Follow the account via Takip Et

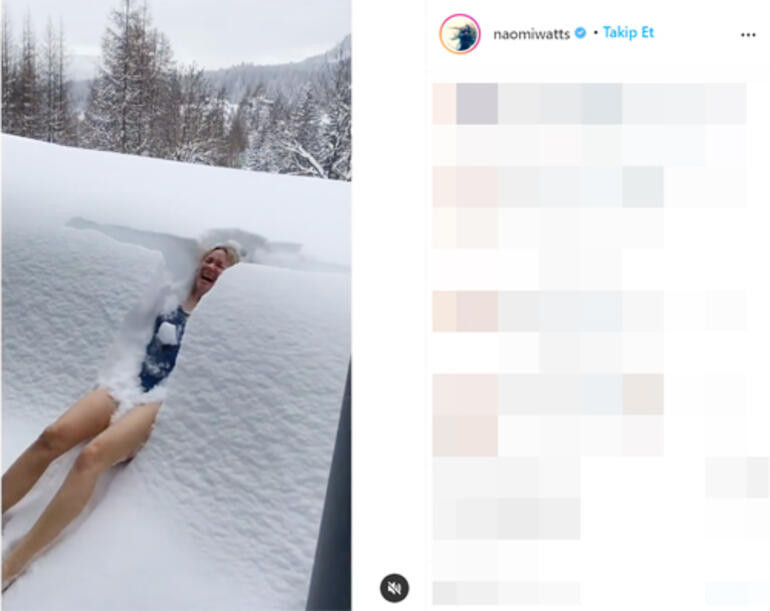click(628, 33)
